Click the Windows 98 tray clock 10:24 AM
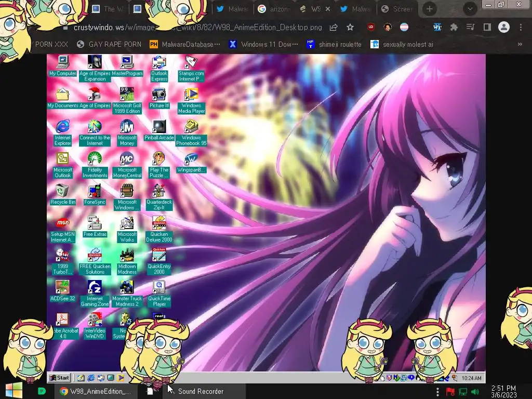 pyautogui.click(x=471, y=378)
